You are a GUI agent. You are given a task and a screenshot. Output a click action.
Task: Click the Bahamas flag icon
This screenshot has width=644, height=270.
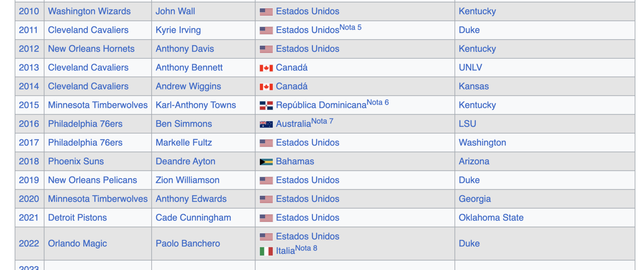266,162
